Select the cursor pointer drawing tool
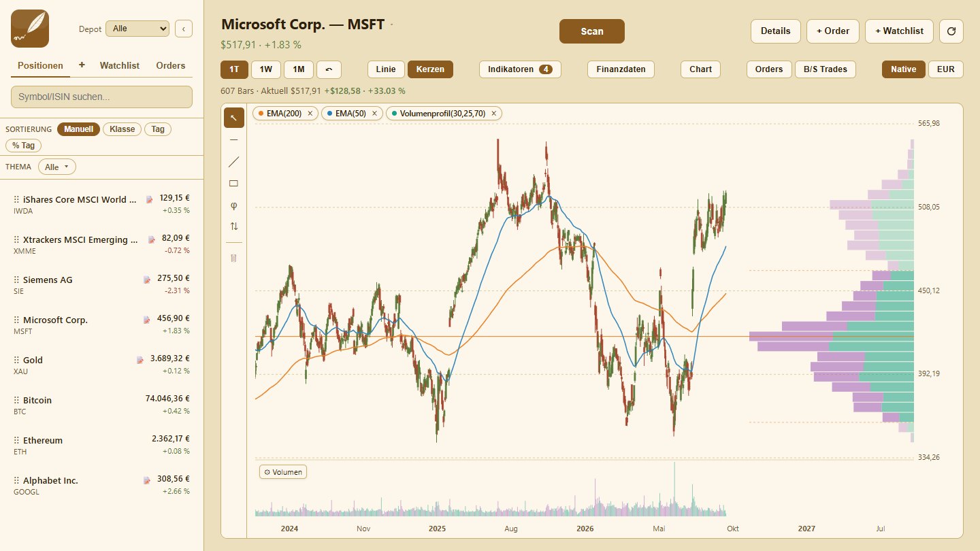The height and width of the screenshot is (551, 980). [234, 118]
